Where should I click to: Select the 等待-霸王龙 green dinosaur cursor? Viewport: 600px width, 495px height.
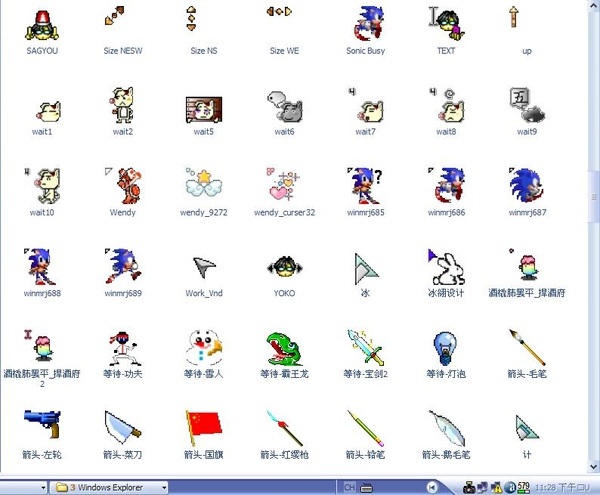tap(285, 349)
